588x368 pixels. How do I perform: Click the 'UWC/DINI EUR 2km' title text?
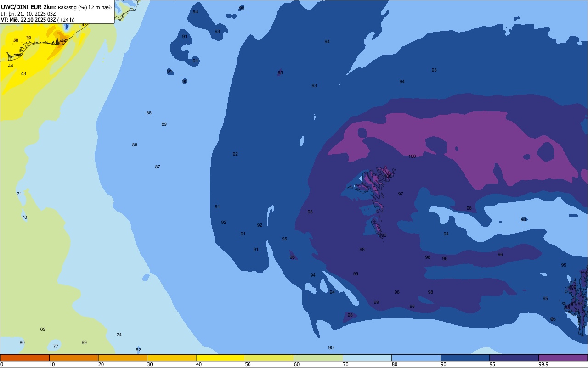coord(28,7)
